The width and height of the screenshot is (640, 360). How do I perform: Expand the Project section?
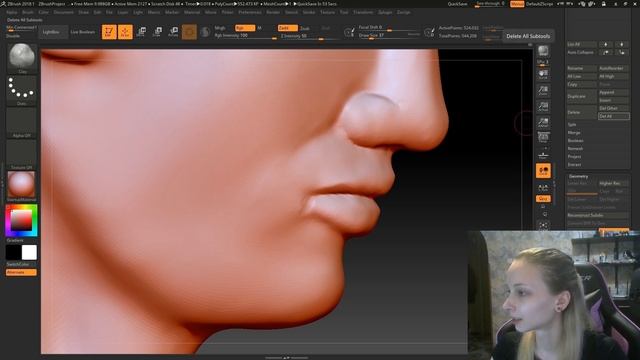pos(574,156)
